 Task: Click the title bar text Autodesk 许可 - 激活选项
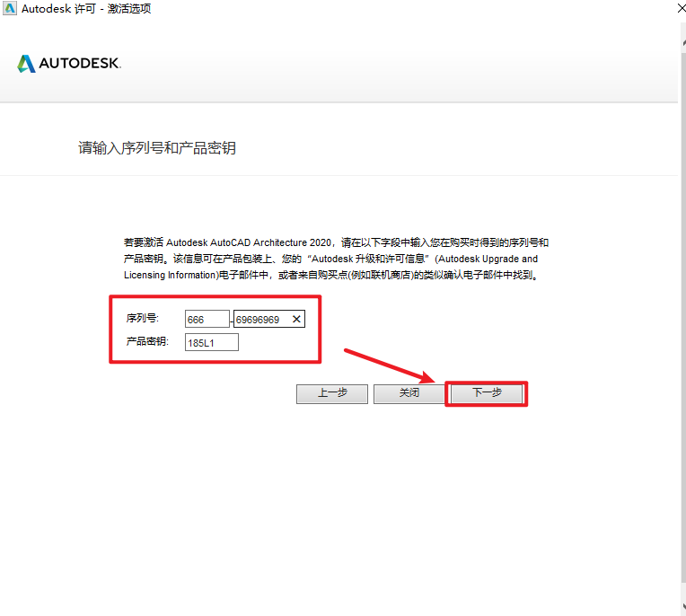(x=86, y=9)
